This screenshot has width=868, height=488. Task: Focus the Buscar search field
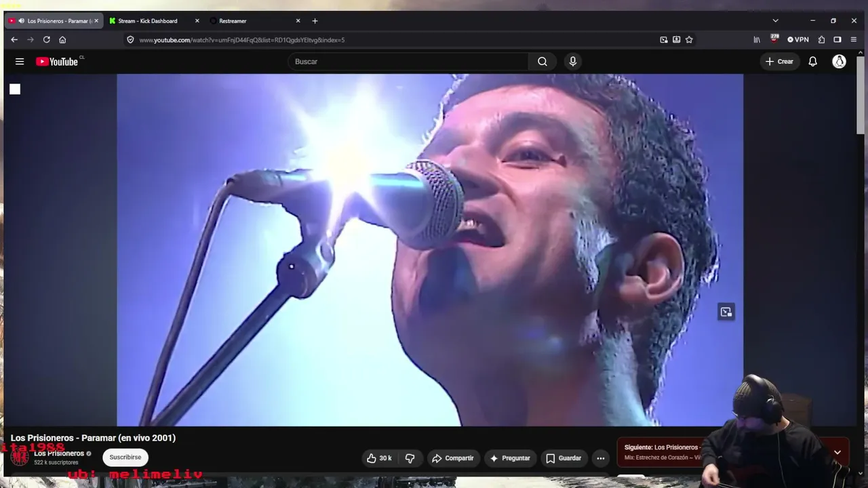point(408,62)
